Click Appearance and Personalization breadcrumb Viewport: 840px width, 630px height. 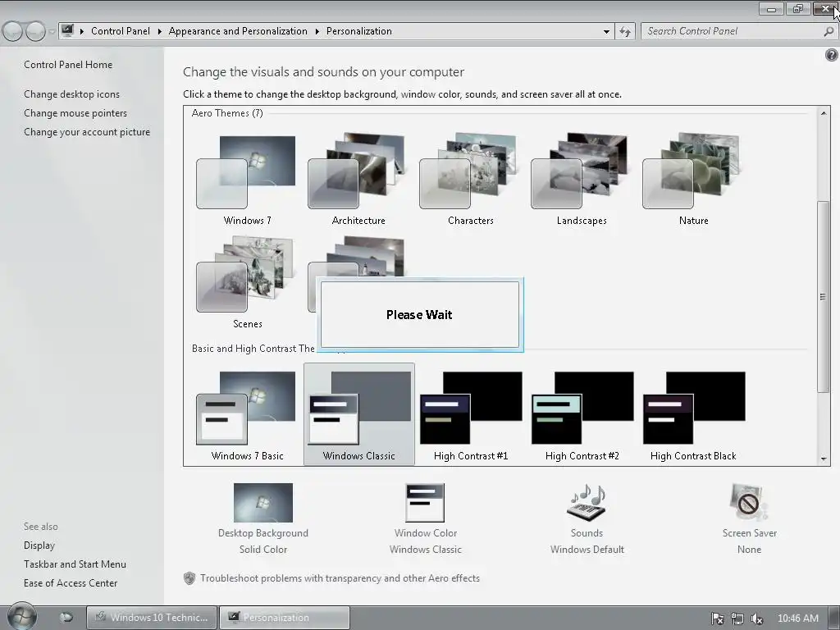238,31
